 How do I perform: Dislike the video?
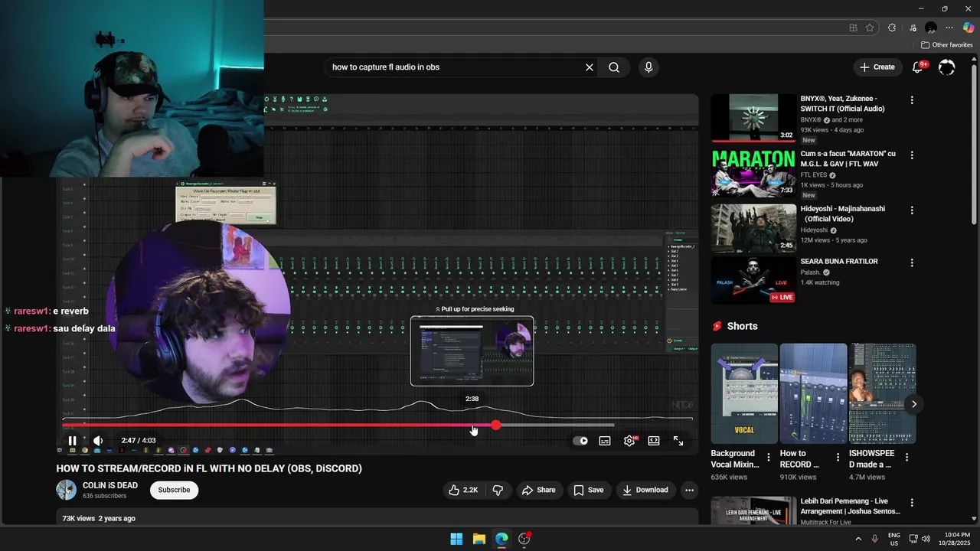498,490
